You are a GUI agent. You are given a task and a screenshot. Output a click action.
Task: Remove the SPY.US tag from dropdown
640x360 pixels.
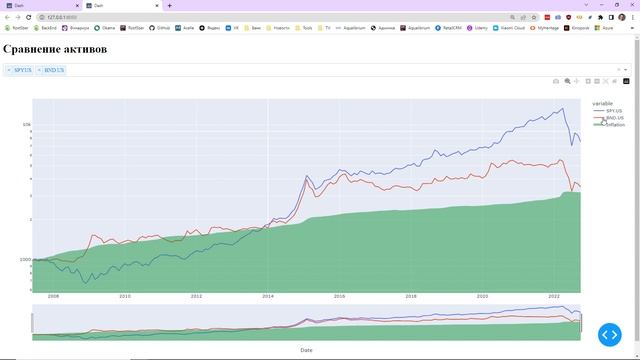(9, 70)
